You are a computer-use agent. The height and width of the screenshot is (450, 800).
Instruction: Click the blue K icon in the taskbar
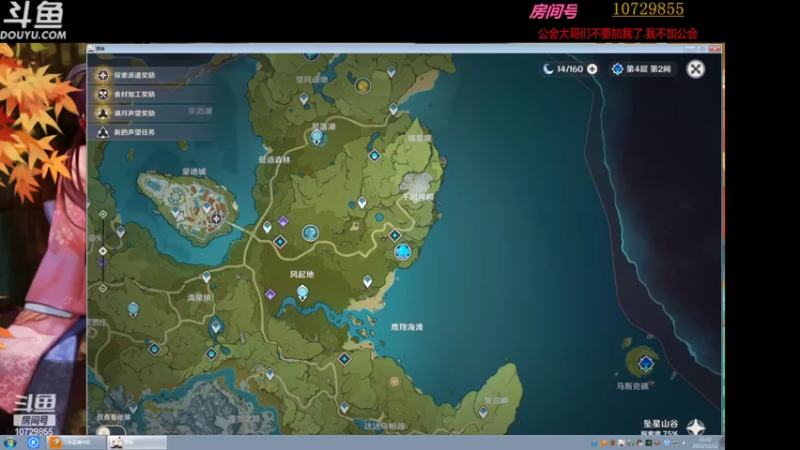[x=34, y=442]
